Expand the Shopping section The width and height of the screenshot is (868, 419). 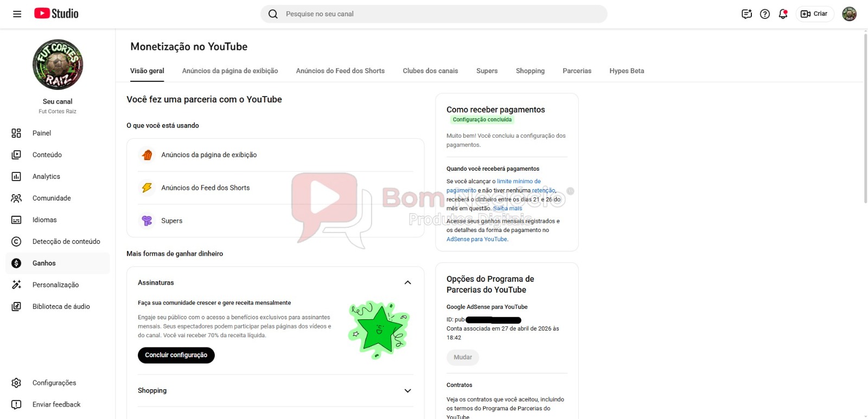tap(408, 391)
